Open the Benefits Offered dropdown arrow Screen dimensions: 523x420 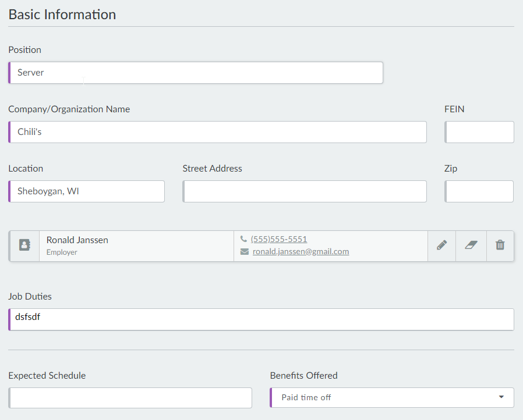[x=501, y=397]
